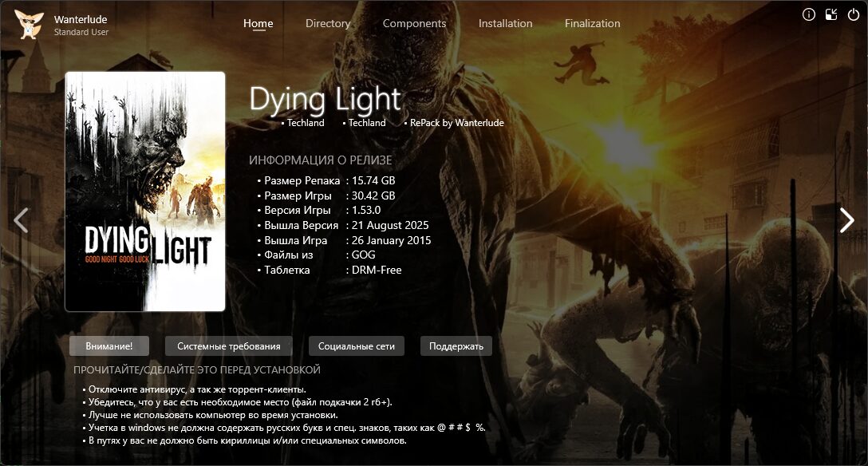Click the minimize-to-tray window icon
Image resolution: width=868 pixels, height=466 pixels.
click(831, 14)
